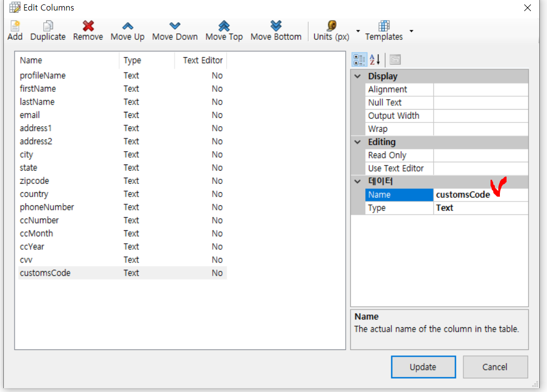
Task: Open the property pages icon
Action: pyautogui.click(x=395, y=60)
